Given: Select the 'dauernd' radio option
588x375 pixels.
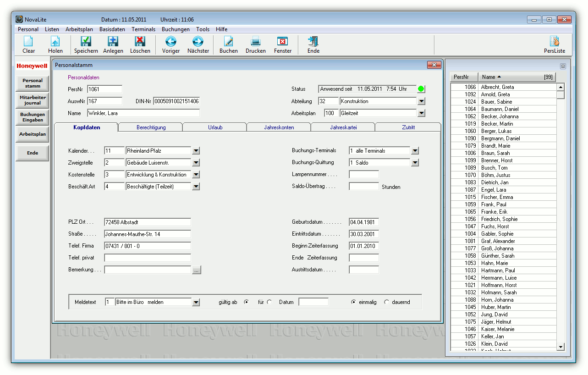Looking at the screenshot, I should click(386, 302).
